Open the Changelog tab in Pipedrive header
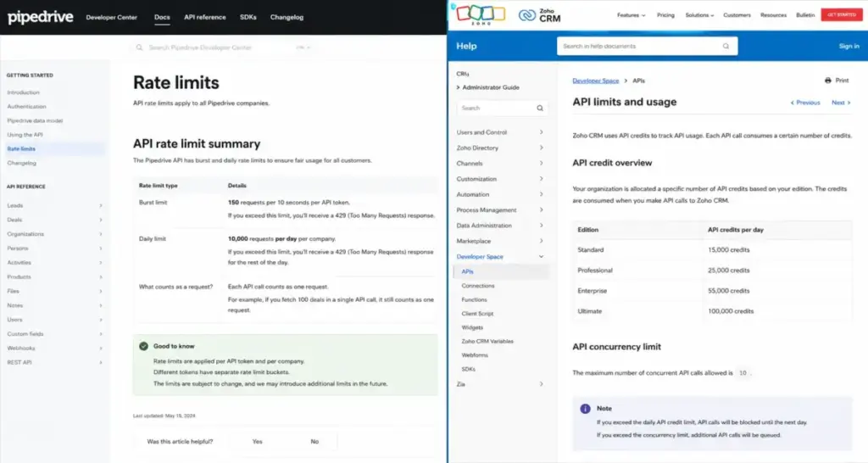 [287, 17]
